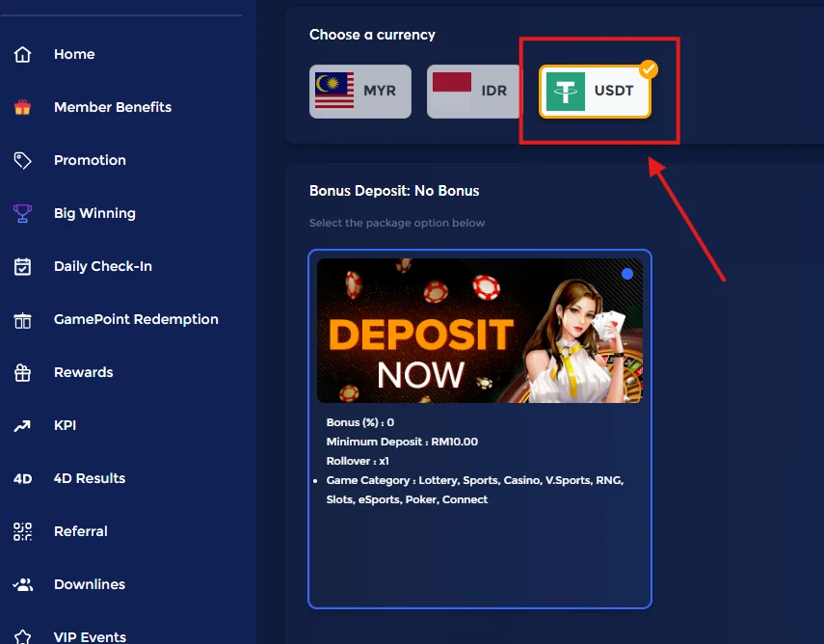Click the KPI trending arrow icon
The width and height of the screenshot is (824, 644).
click(22, 426)
